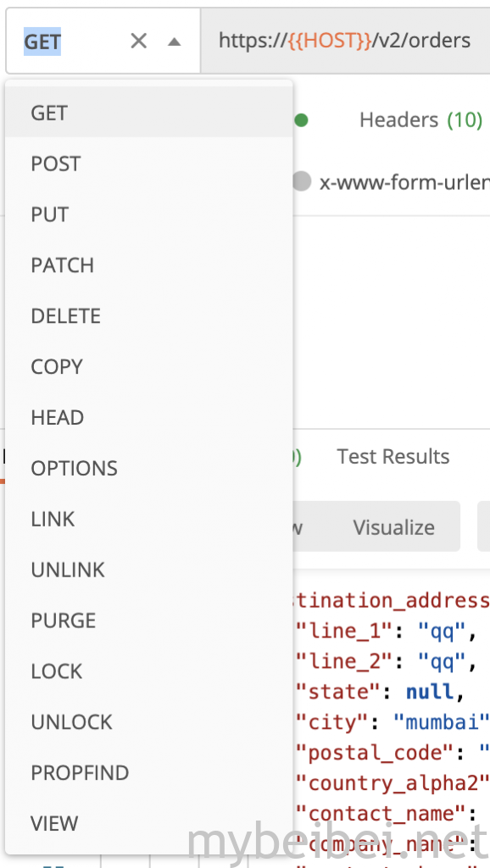Open the Headers (10) tab

[420, 120]
